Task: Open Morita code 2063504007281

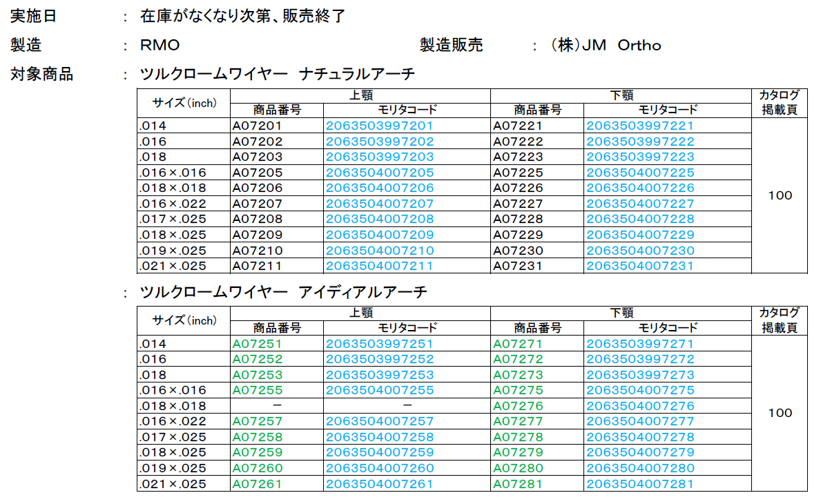Action: click(x=640, y=484)
